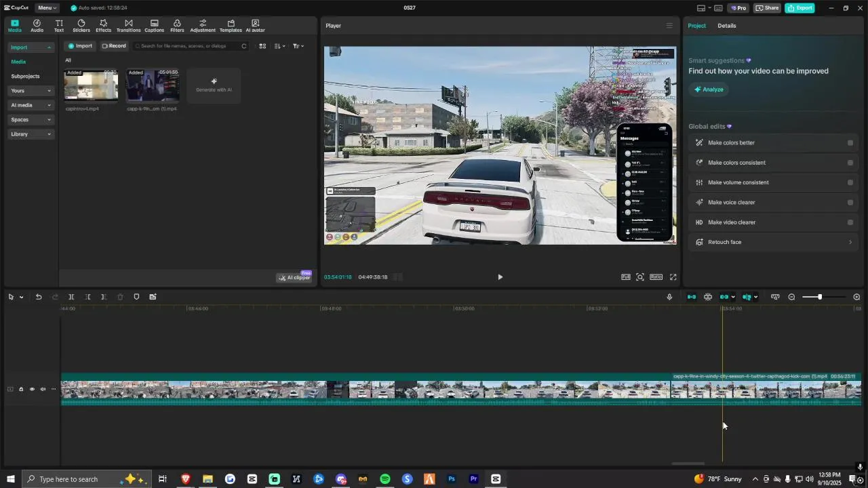Toggle Make video clearer checkbox
Viewport: 868px width, 488px height.
coord(850,222)
